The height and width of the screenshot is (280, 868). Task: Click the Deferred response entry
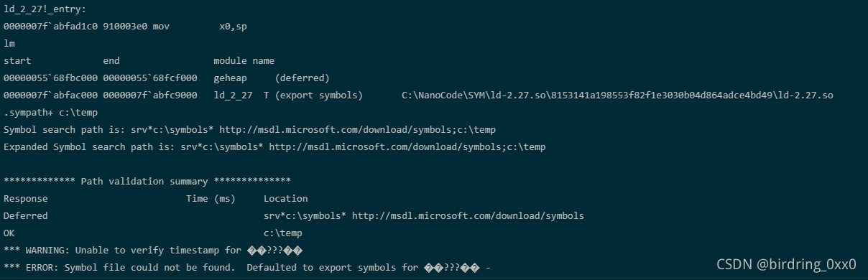[26, 215]
